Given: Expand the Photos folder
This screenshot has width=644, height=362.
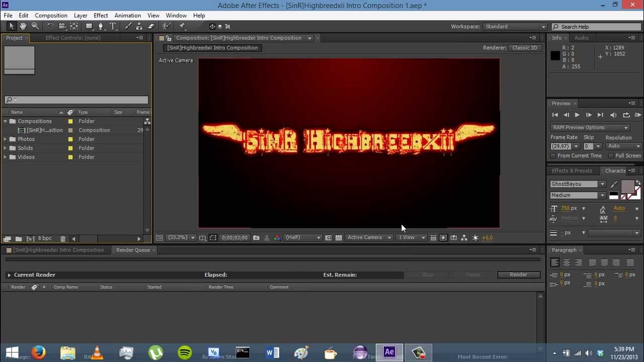Looking at the screenshot, I should [5, 139].
